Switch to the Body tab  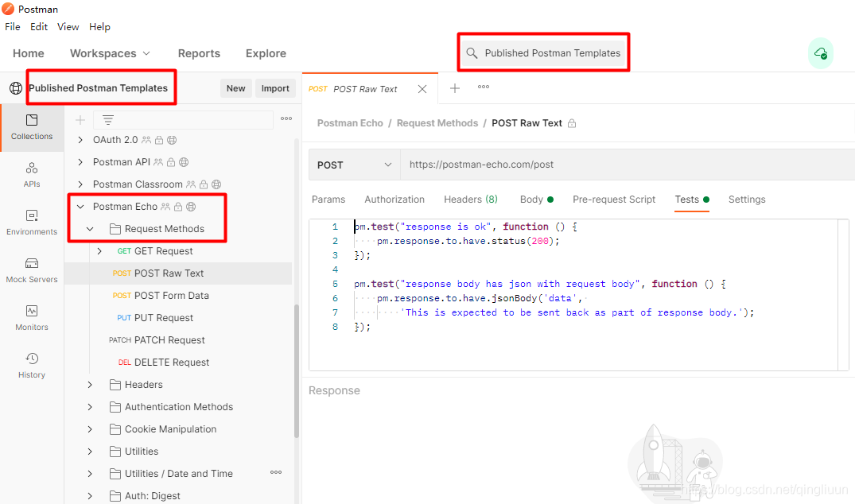537,200
